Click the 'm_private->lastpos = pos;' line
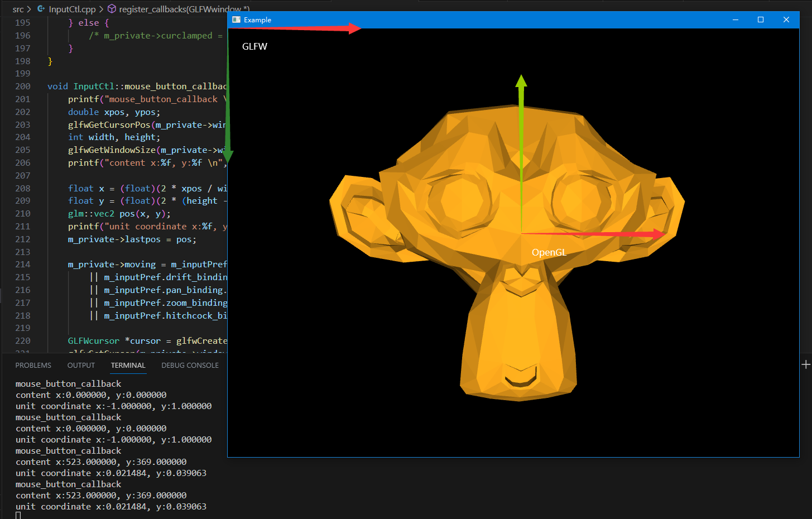Viewport: 812px width, 519px height. (132, 239)
